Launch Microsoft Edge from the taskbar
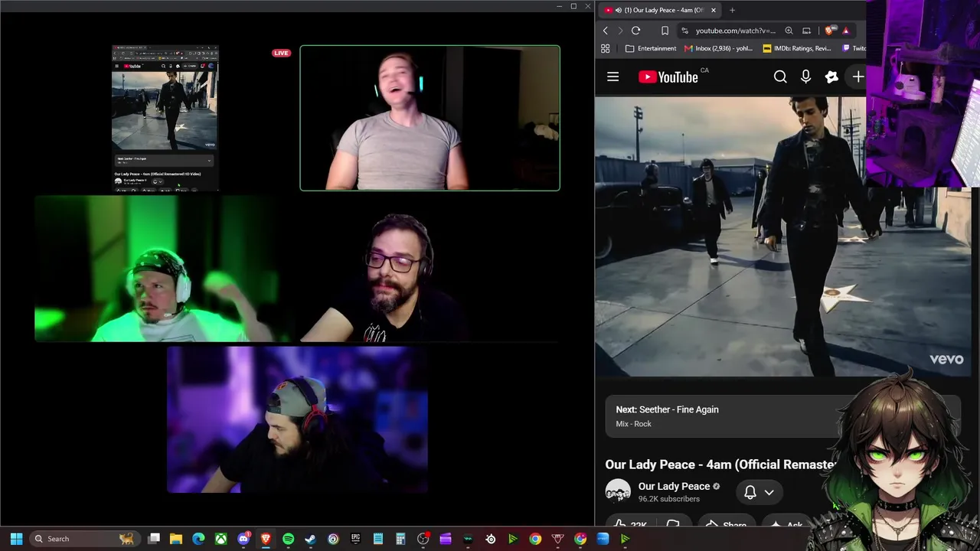Viewport: 980px width, 551px height. pos(198,539)
